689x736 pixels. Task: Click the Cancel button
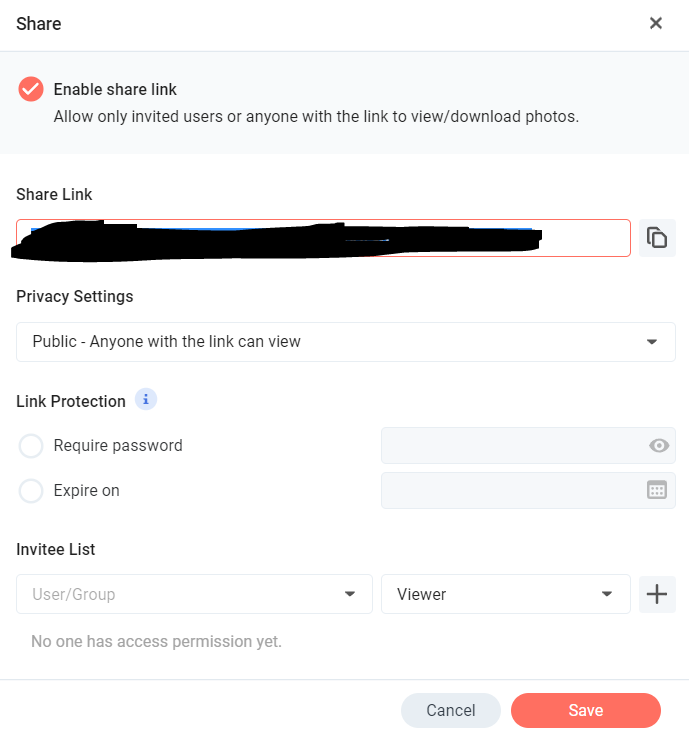[x=451, y=710]
